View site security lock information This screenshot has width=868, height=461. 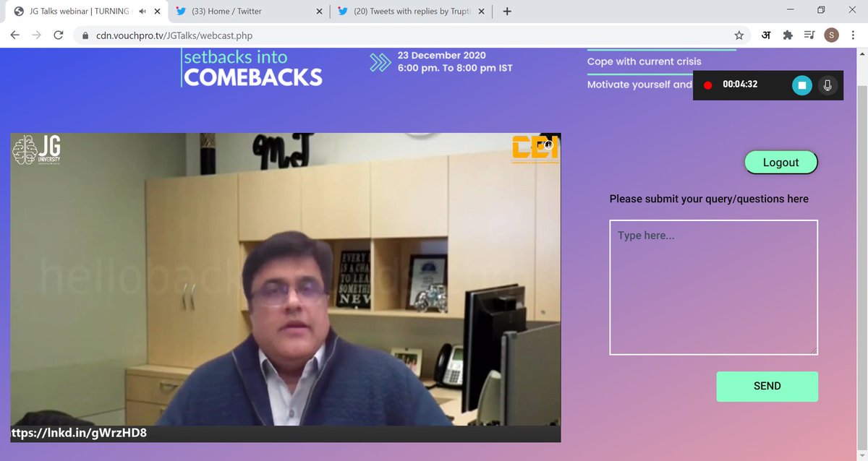coord(85,35)
